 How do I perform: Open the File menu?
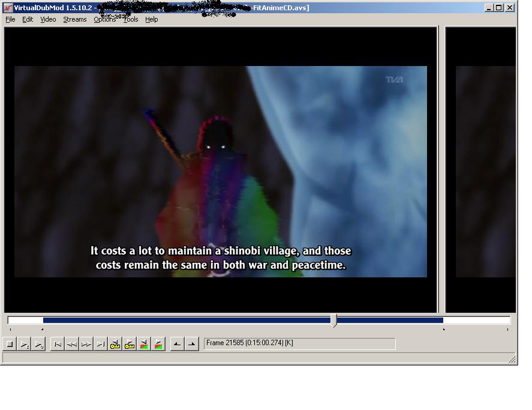(10, 19)
